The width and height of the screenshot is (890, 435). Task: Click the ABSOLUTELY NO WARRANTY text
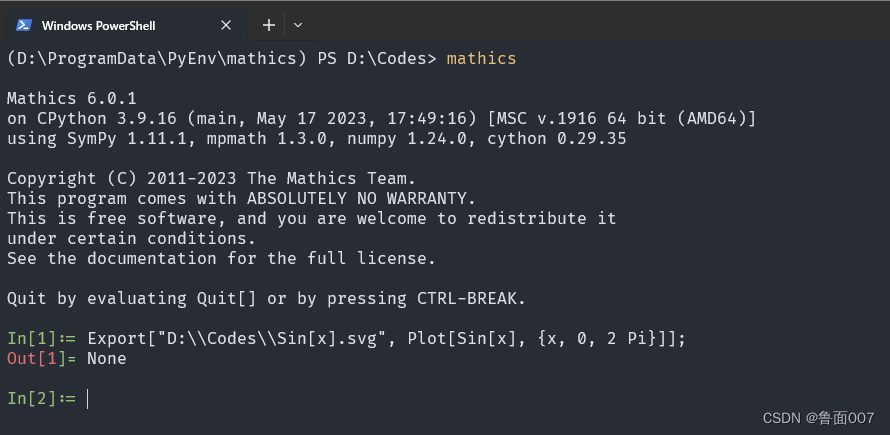(356, 199)
